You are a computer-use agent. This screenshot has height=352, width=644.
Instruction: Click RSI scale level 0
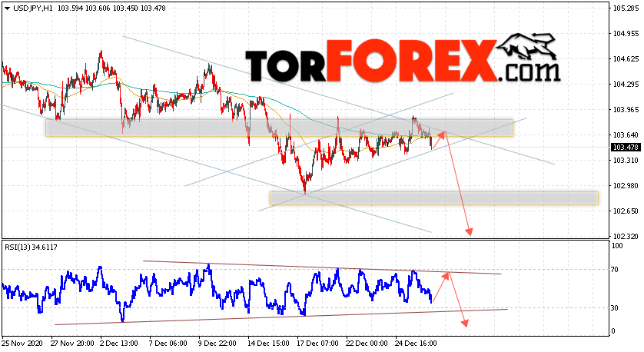click(x=613, y=331)
